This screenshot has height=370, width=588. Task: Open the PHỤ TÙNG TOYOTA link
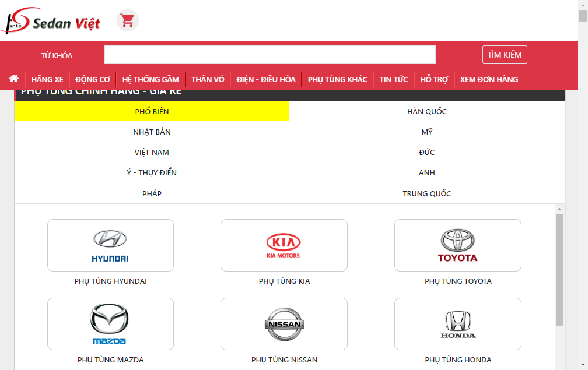pos(458,281)
